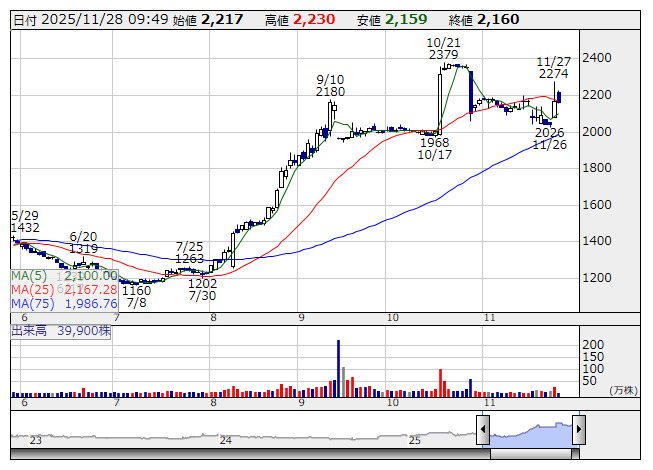Click the 終値 2,160 closing price

pyautogui.click(x=484, y=20)
